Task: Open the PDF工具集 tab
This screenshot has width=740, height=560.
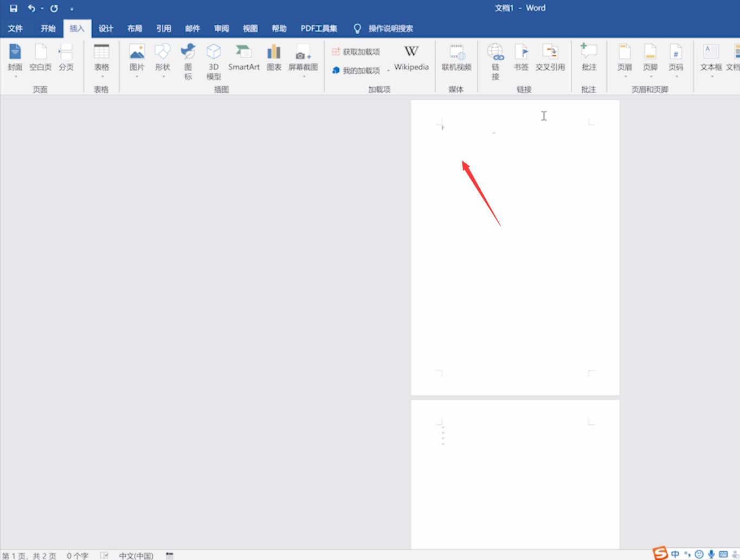Action: click(x=319, y=28)
